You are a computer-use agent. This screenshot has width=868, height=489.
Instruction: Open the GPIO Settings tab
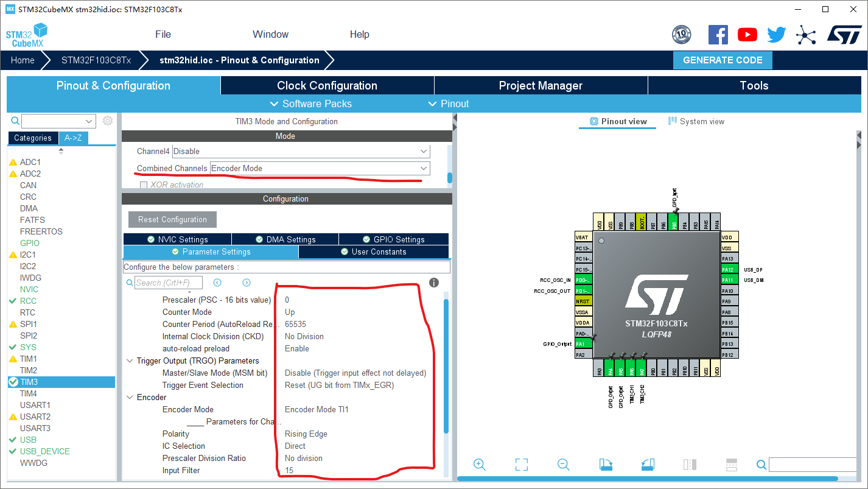tap(394, 239)
